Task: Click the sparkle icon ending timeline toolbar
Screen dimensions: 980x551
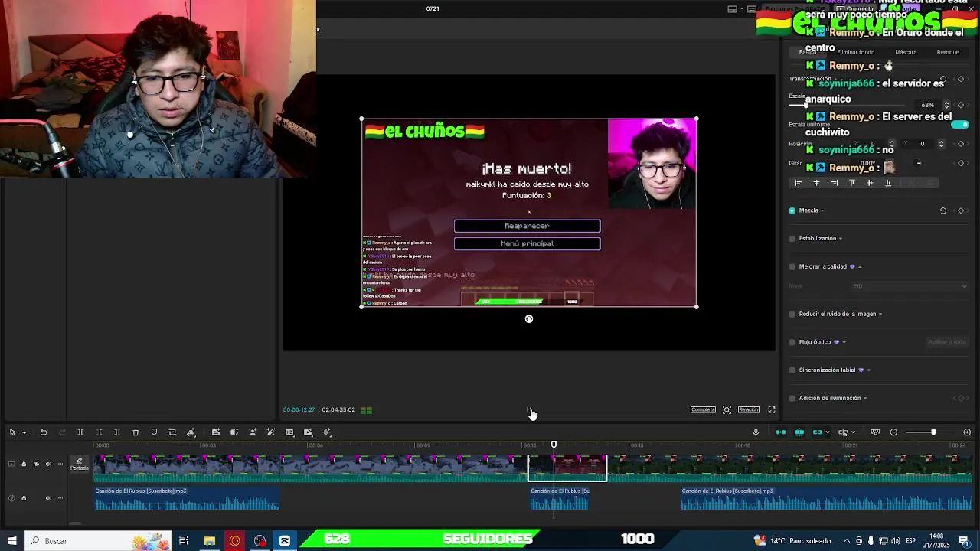Action: 327,432
